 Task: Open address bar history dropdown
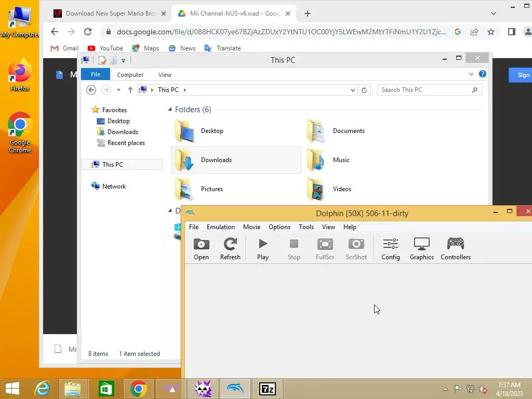353,90
